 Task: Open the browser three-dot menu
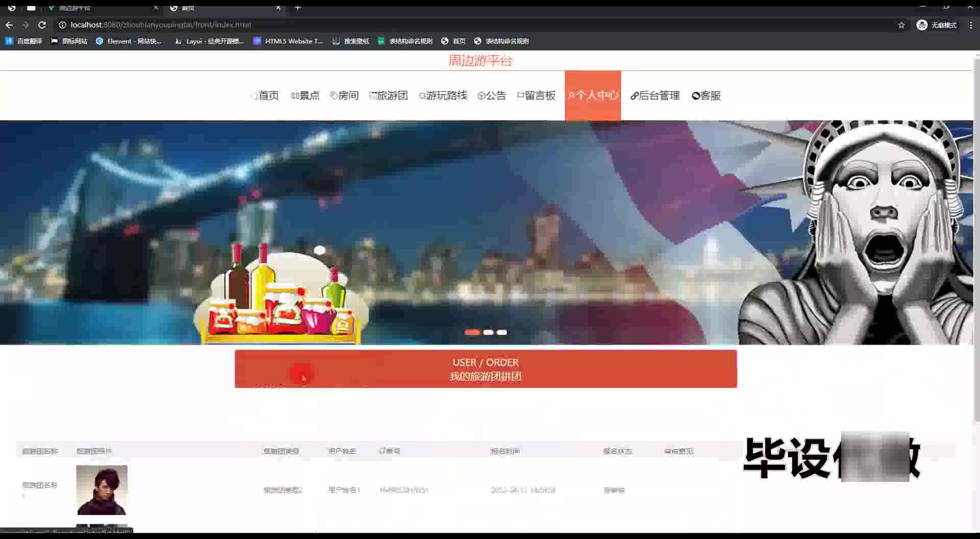[x=971, y=25]
